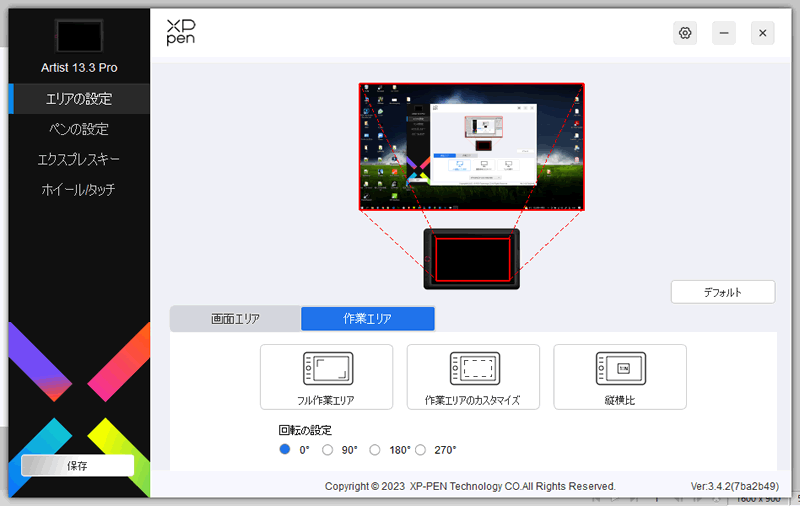Click the version Ver:3.4.2(7ba2b49) text
The width and height of the screenshot is (800, 506).
[735, 486]
